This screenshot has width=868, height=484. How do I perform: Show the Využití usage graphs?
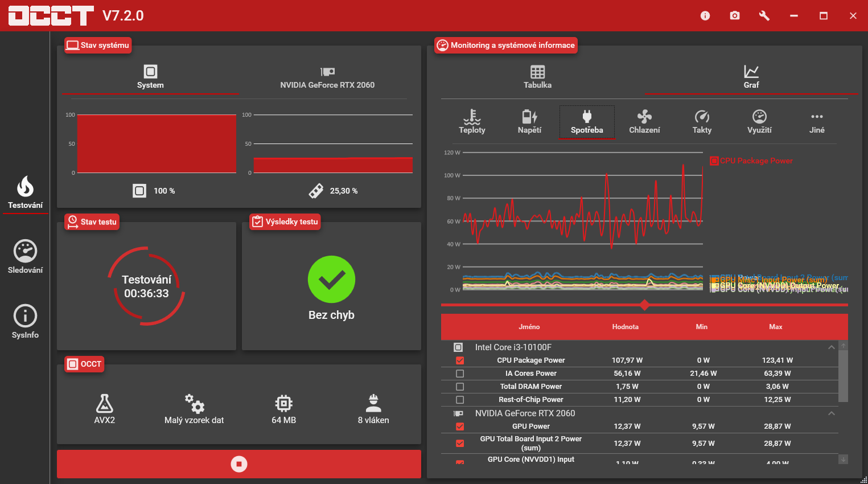pyautogui.click(x=759, y=122)
